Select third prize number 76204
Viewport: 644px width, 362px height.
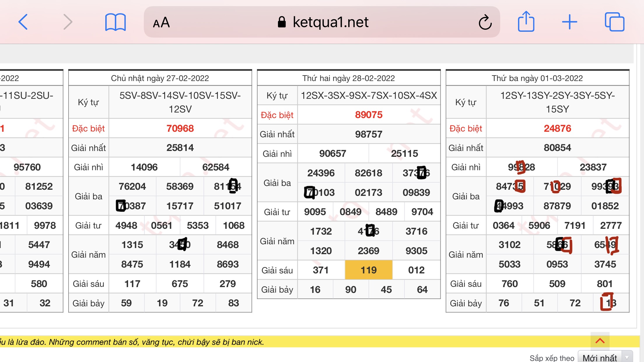click(132, 186)
